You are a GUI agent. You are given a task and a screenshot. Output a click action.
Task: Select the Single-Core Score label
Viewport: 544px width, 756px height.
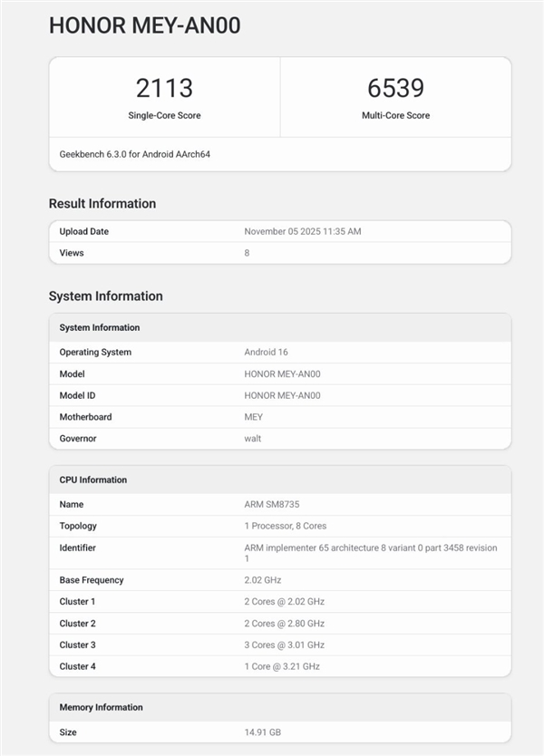[x=164, y=116]
